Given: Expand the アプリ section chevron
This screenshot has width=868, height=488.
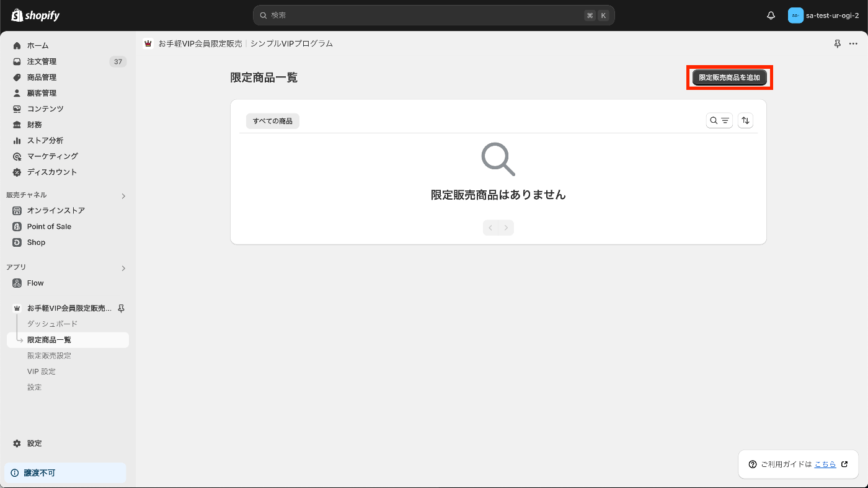Looking at the screenshot, I should [x=123, y=268].
